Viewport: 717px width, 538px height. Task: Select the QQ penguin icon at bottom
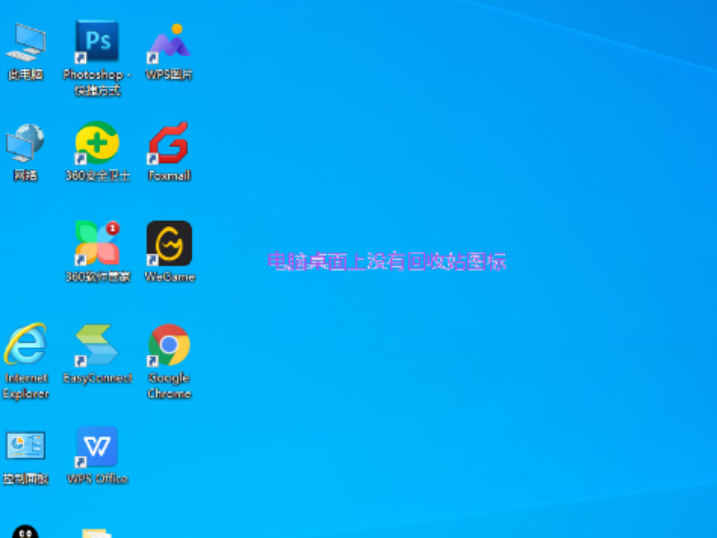coord(25,532)
